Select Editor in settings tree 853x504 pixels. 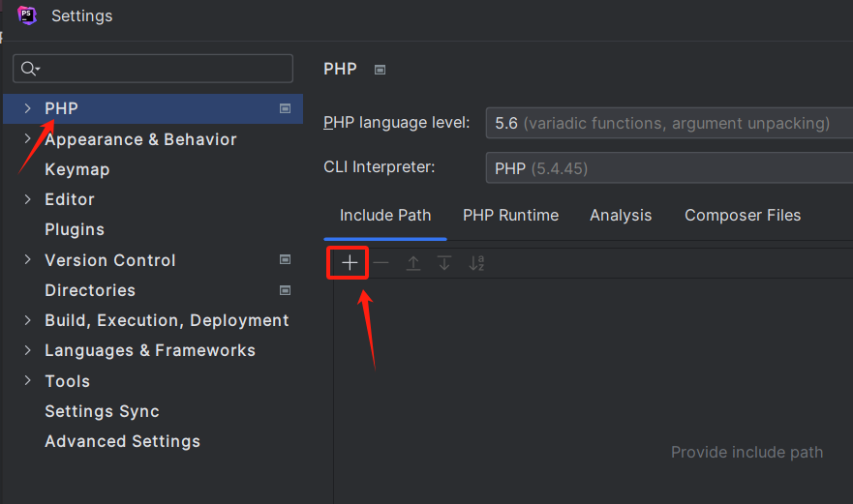[x=69, y=199]
